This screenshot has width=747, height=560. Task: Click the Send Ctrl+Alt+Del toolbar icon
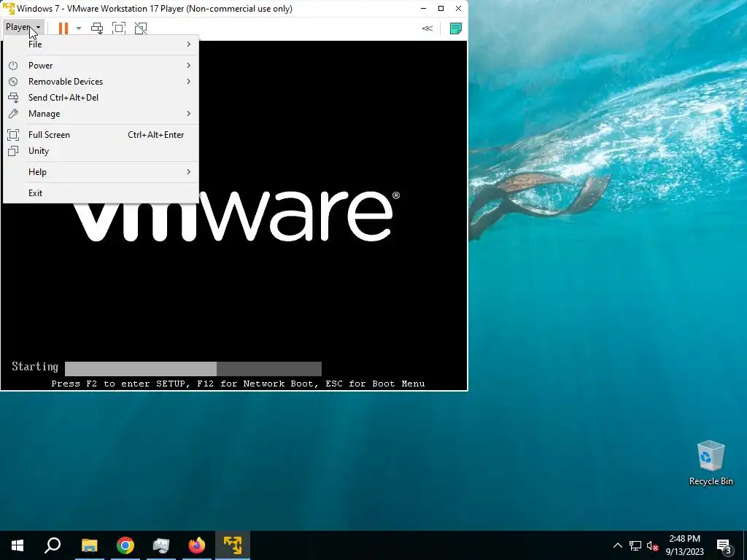[x=97, y=28]
